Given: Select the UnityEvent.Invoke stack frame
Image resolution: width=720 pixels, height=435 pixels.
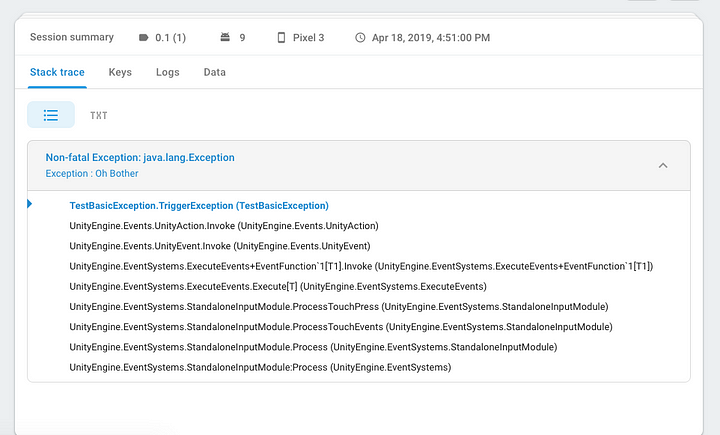Looking at the screenshot, I should (220, 246).
